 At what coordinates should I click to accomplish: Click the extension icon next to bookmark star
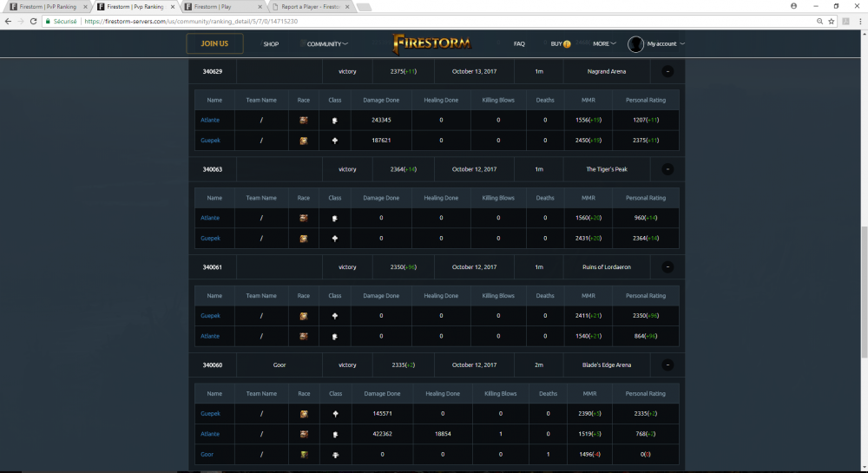point(845,21)
